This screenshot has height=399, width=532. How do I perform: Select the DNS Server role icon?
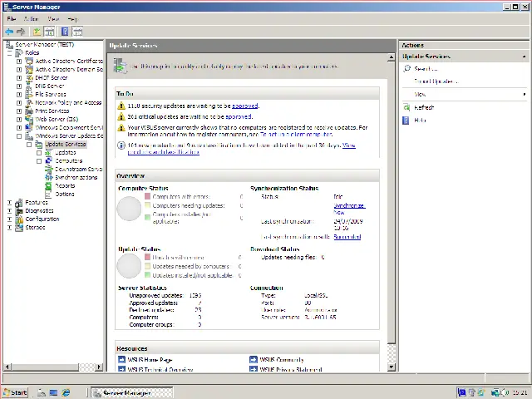(x=30, y=86)
